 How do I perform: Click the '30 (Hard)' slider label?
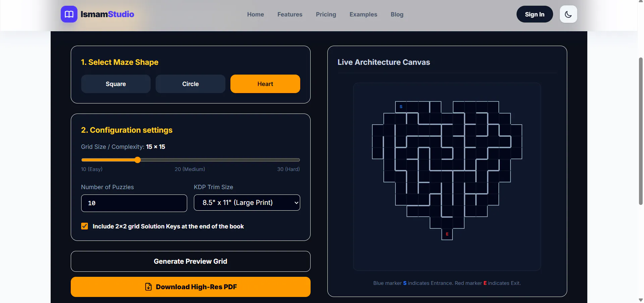(288, 169)
